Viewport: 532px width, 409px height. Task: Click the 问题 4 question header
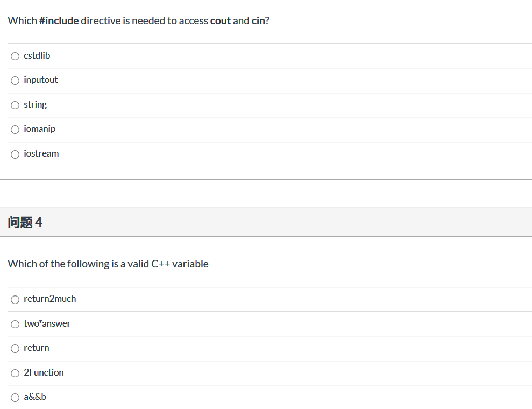25,222
